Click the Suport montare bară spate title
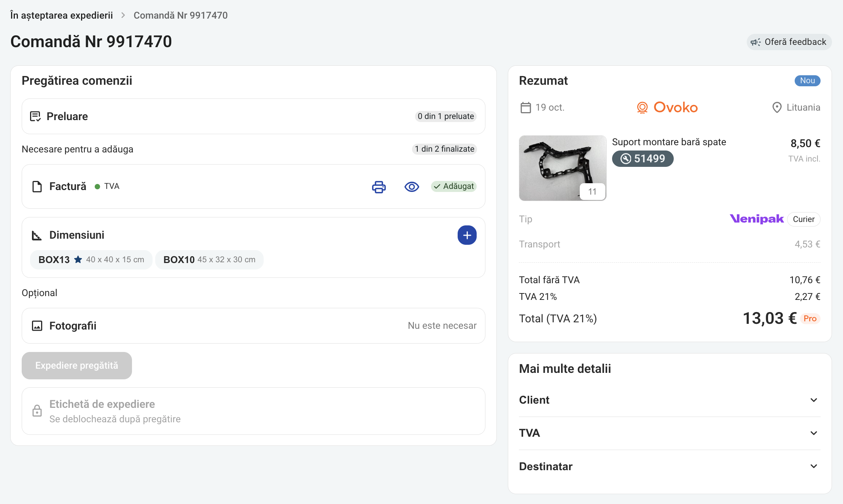 point(669,142)
